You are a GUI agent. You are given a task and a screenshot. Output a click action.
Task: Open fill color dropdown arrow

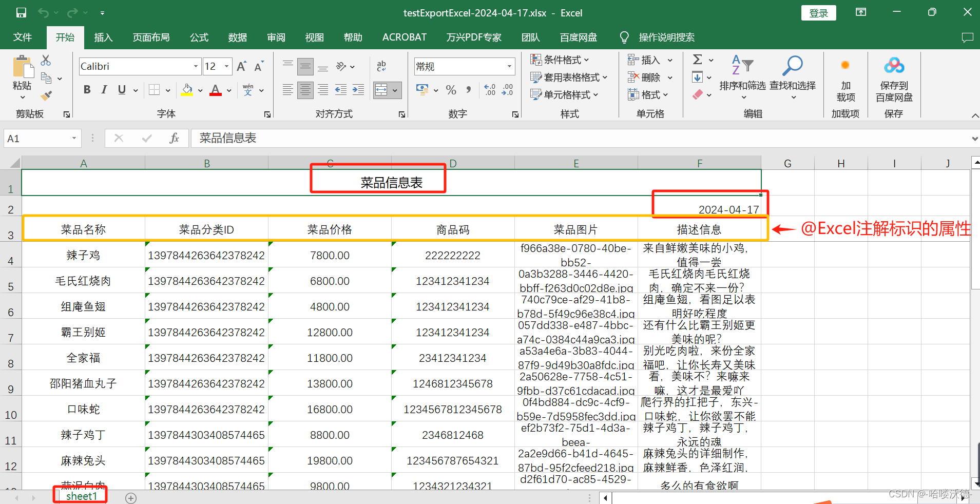pyautogui.click(x=200, y=91)
